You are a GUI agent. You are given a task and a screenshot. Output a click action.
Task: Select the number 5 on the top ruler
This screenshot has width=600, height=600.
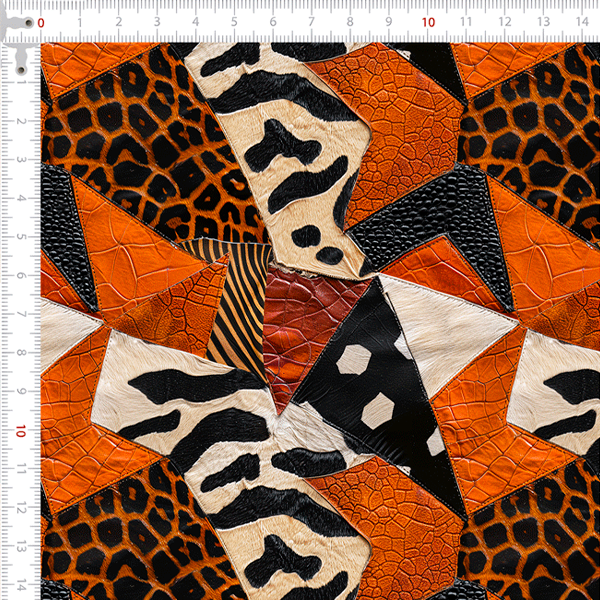click(x=234, y=22)
